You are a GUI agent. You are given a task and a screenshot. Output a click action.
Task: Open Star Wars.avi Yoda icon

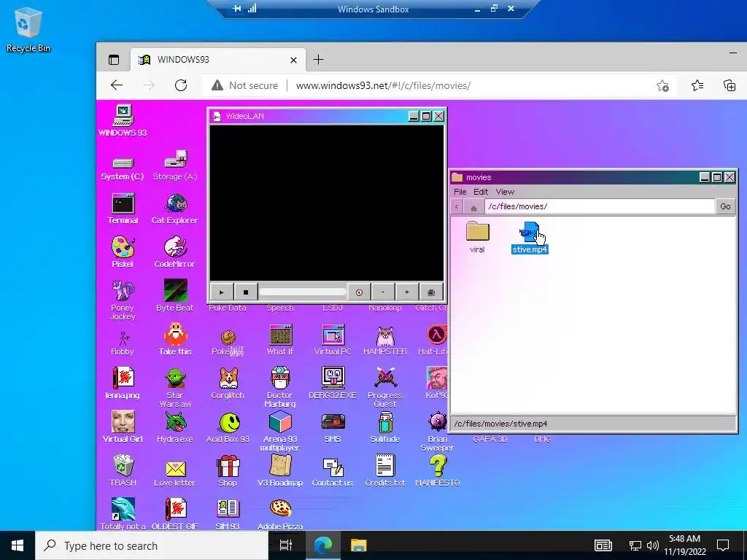(175, 378)
